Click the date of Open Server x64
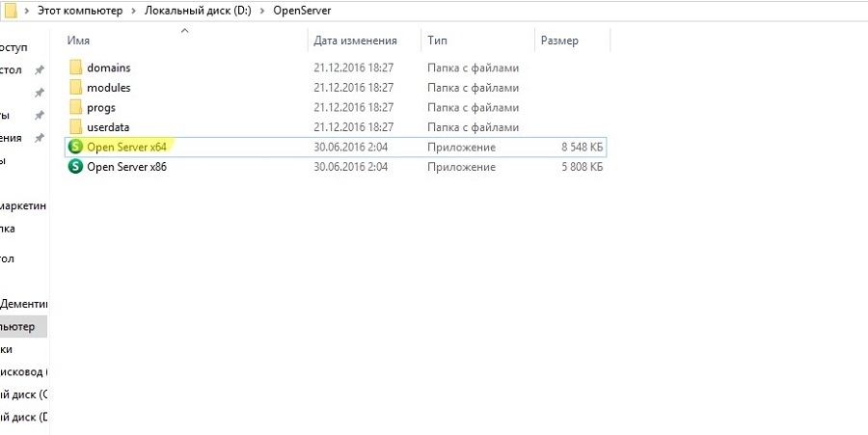This screenshot has height=435, width=868. tap(350, 148)
